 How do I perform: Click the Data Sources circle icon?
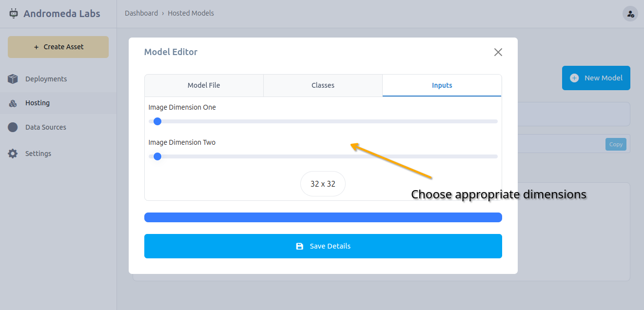pos(13,127)
